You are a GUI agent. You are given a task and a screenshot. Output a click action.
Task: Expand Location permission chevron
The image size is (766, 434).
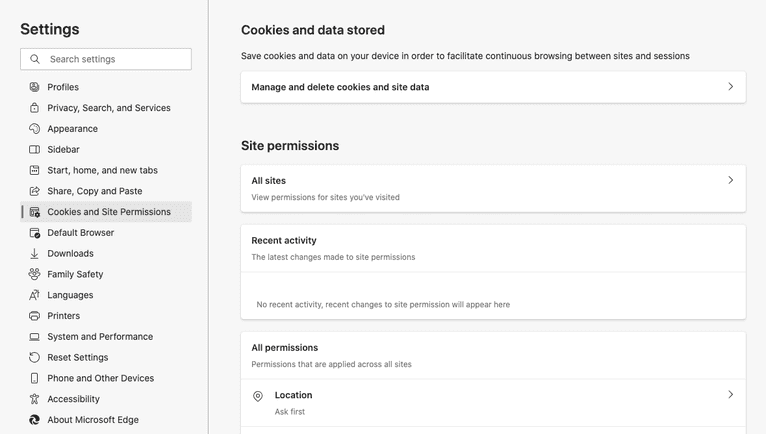tap(730, 395)
